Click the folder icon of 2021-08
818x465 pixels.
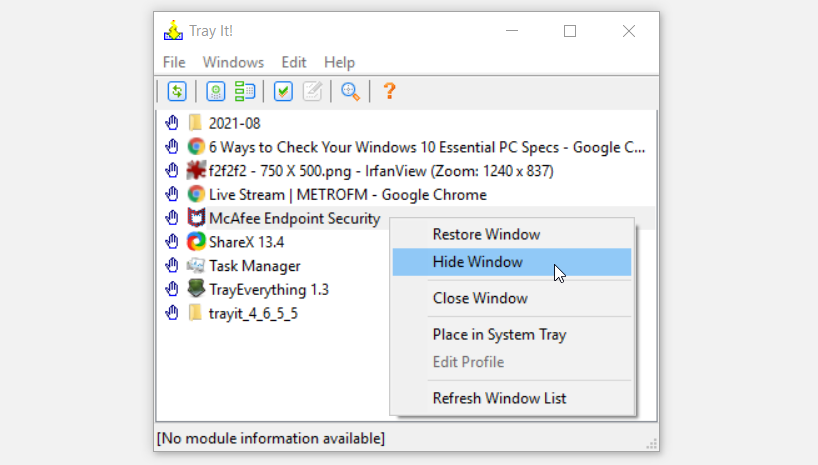195,123
